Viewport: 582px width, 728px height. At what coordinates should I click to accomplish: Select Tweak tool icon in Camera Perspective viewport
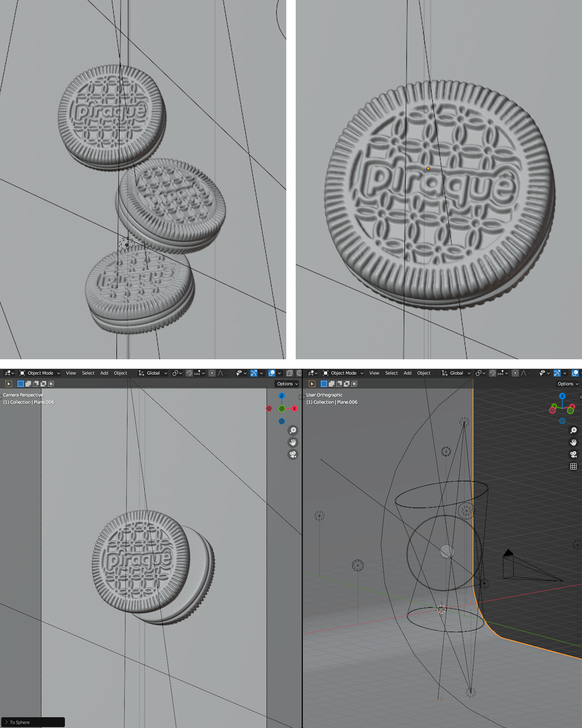(x=9, y=384)
